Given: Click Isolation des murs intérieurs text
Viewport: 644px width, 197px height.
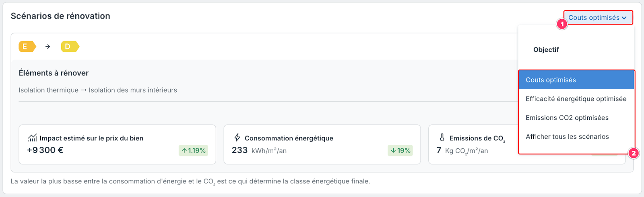Looking at the screenshot, I should coord(133,90).
